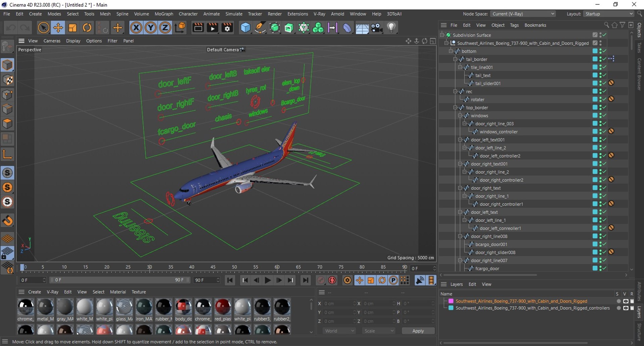
Task: Click the coordinate system icon
Action: [180, 27]
